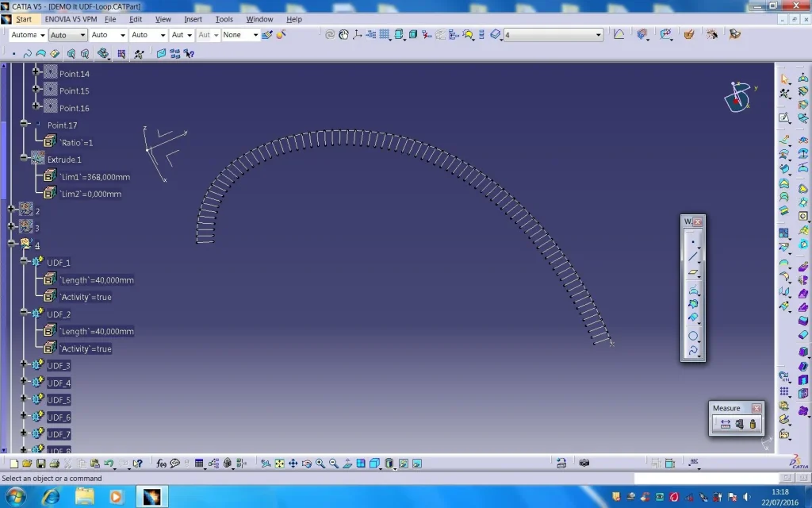Close the Measure floating toolbar

[756, 408]
